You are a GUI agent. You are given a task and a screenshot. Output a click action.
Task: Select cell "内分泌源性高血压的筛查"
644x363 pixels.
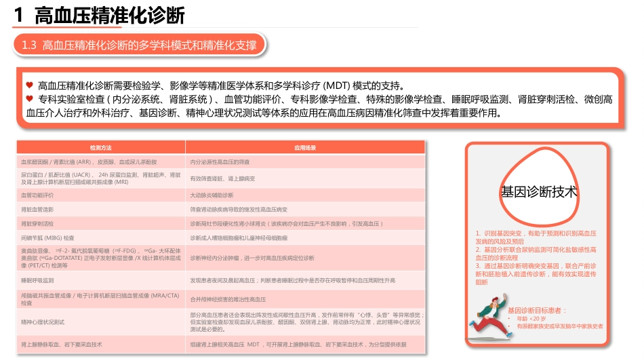(x=305, y=162)
